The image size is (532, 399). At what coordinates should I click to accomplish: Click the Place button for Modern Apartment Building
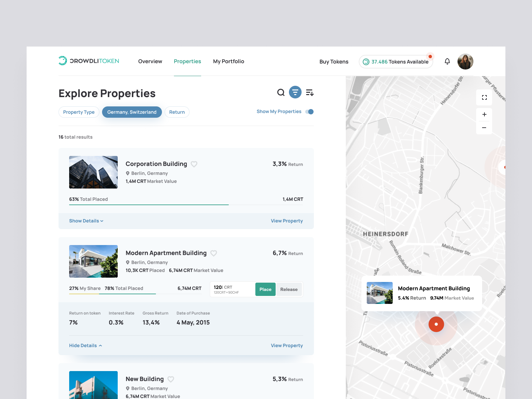tap(265, 289)
